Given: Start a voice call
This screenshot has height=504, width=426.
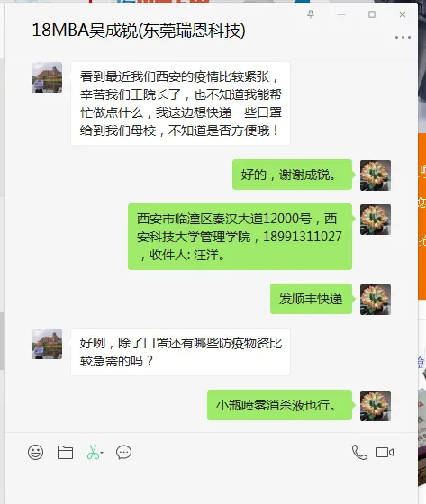Looking at the screenshot, I should [359, 452].
